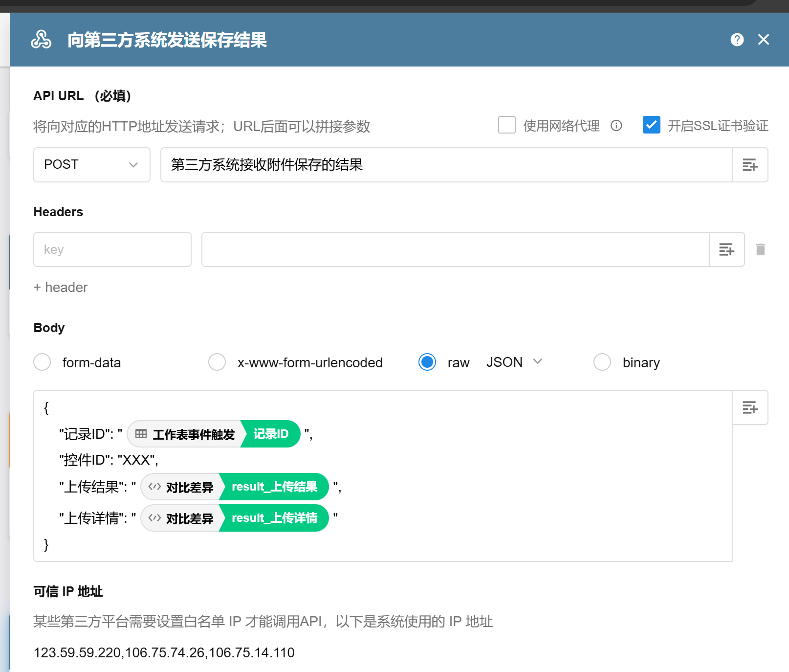Click the 工作表事件触发 记录ID tag

(x=214, y=434)
